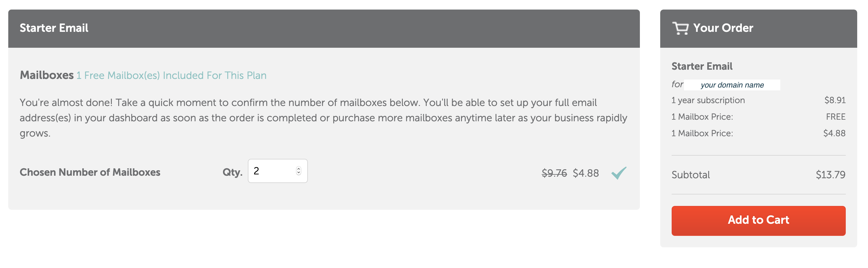Select the '1 Free Mailbox(es) Included' text

point(171,75)
